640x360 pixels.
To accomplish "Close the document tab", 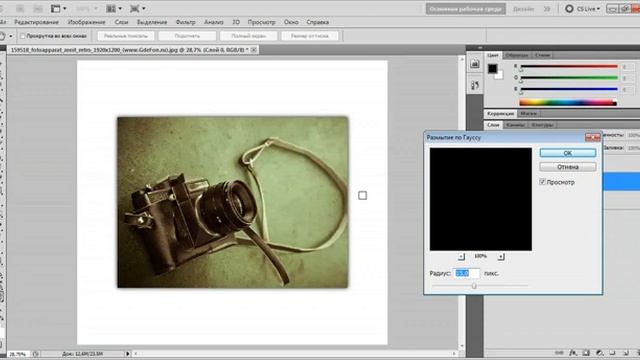I will coord(253,49).
